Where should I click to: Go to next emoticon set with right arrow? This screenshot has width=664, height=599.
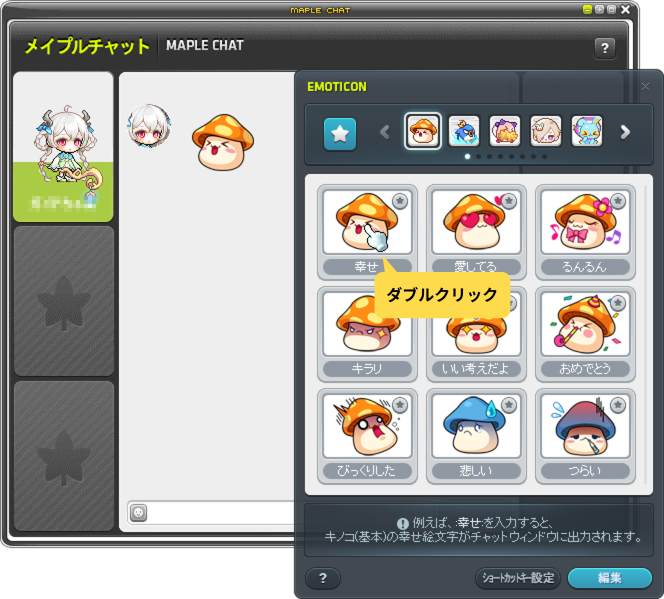pos(625,132)
